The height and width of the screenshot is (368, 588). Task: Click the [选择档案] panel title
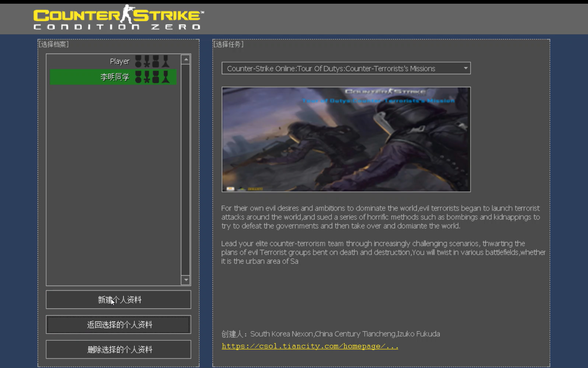click(54, 44)
